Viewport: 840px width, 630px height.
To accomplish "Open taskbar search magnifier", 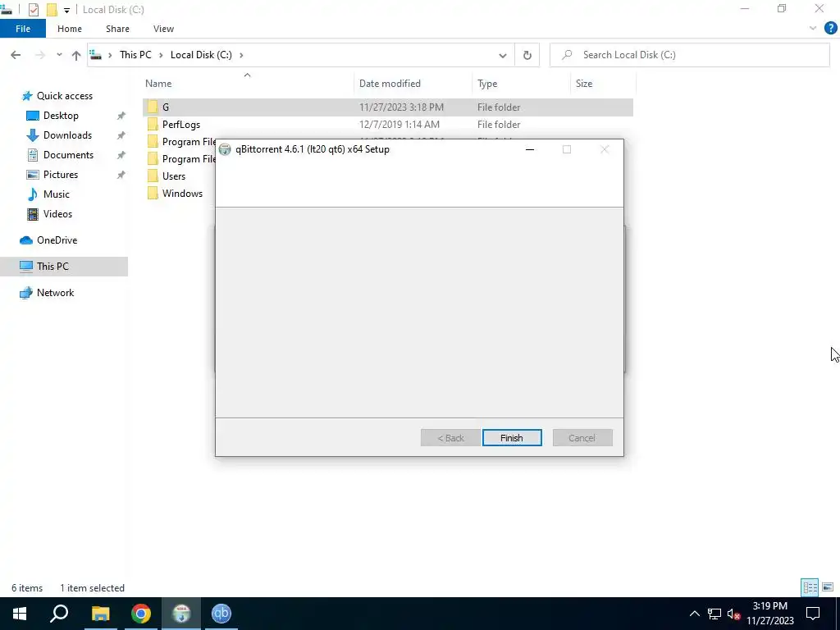I will 59,614.
